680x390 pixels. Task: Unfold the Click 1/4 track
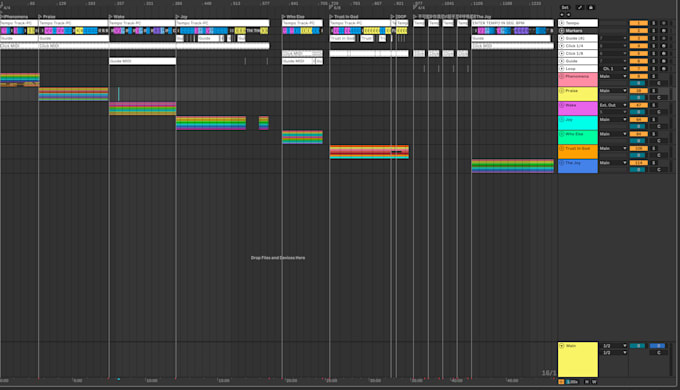562,46
